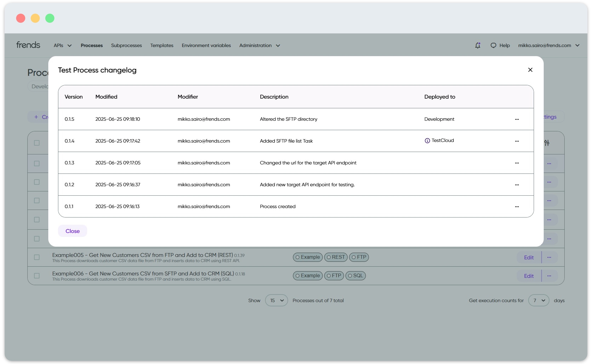
Task: Open the ellipsis menu for version 0.1.3
Action: (x=517, y=163)
